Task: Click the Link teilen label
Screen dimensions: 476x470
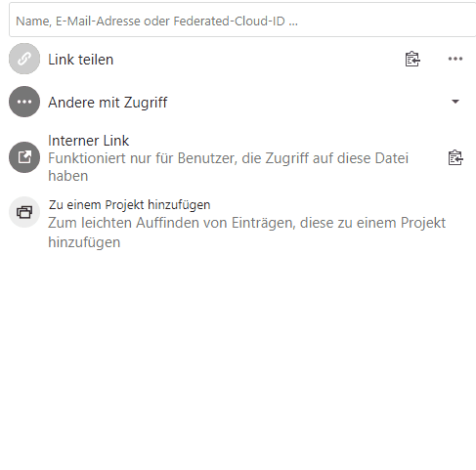Action: [81, 60]
